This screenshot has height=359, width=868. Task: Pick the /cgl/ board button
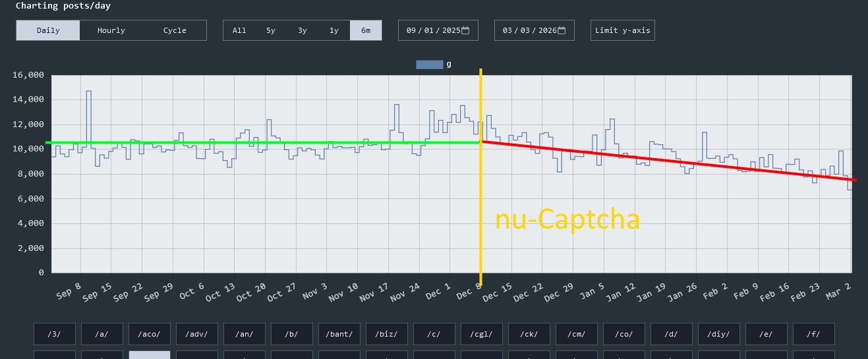pos(482,334)
